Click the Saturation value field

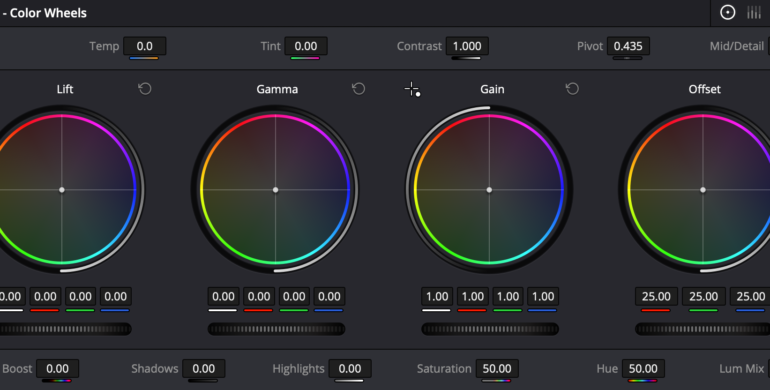(496, 368)
